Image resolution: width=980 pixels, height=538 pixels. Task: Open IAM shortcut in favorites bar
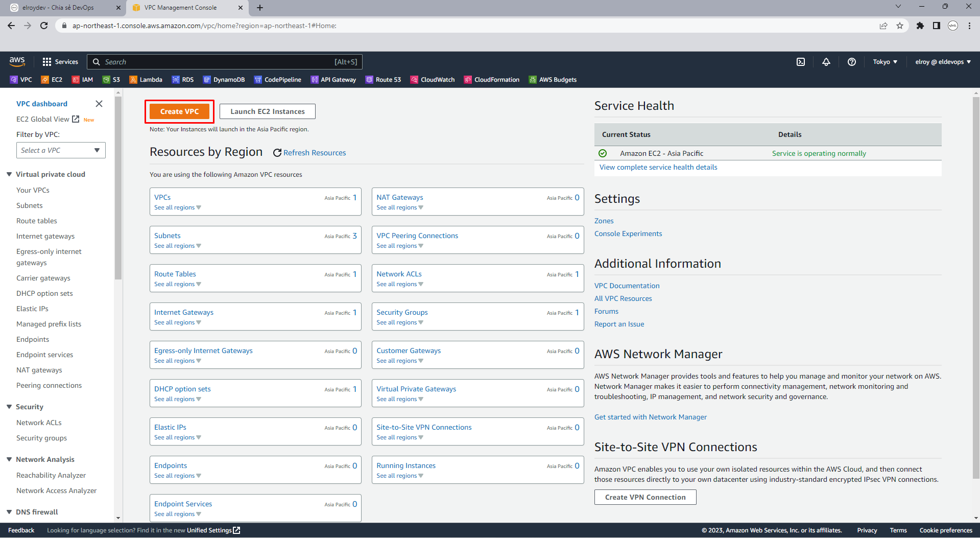point(82,80)
